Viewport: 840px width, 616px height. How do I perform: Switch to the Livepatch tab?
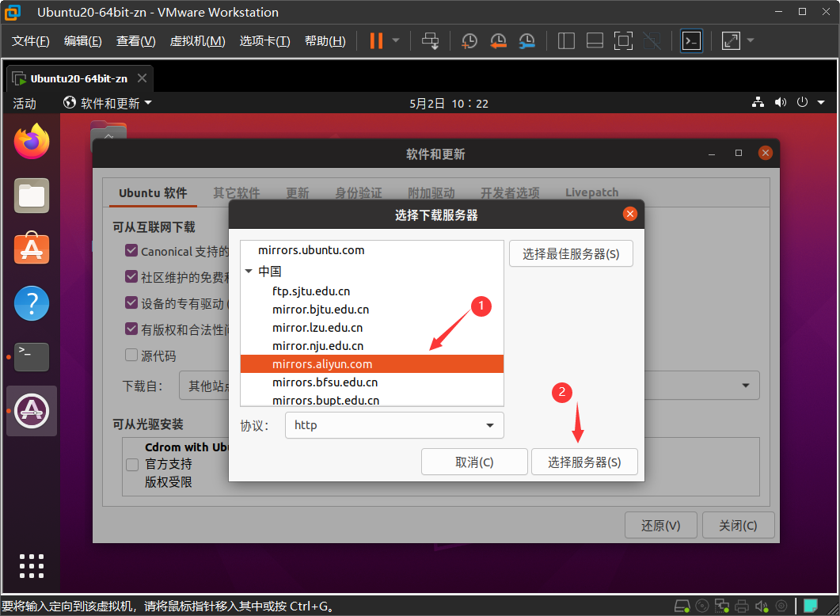click(591, 192)
